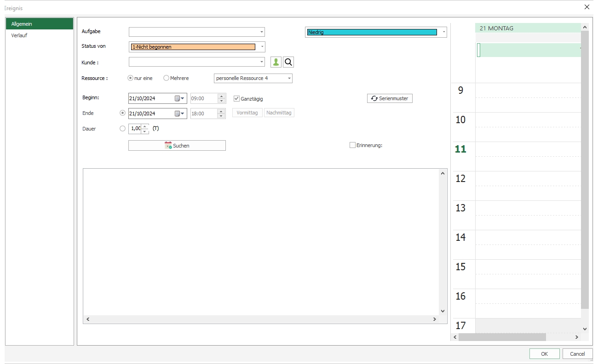The image size is (598, 364).
Task: Click the Cancel button
Action: pos(577,354)
